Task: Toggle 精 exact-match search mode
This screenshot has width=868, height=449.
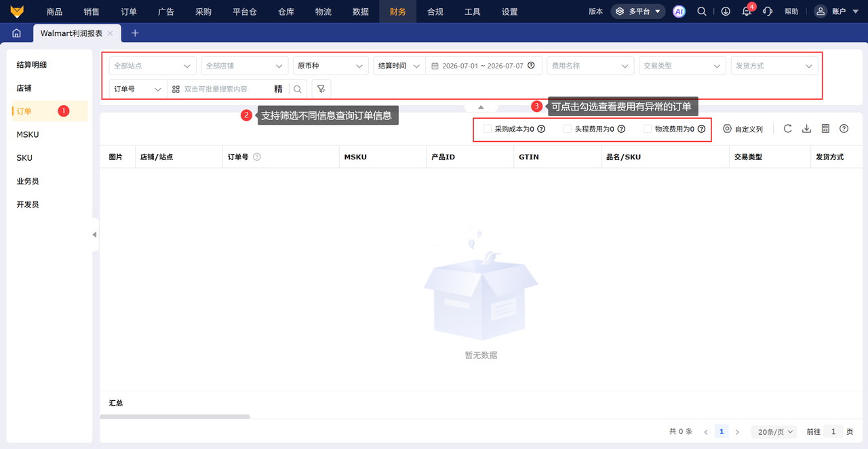Action: coord(278,89)
